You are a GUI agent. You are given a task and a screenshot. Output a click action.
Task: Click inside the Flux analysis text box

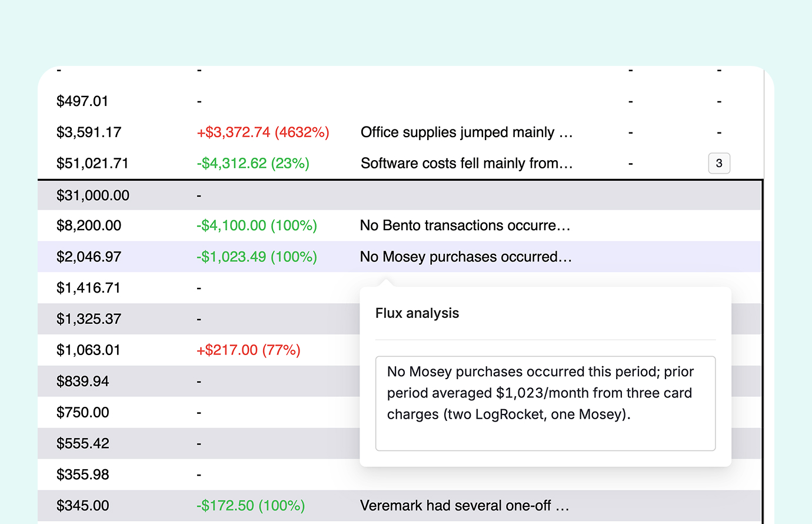545,403
